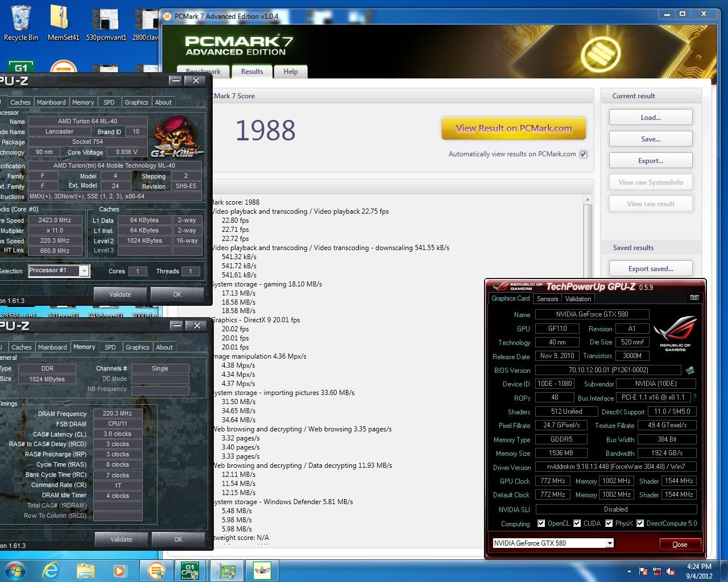Viewport: 728px width, 582px height.
Task: Switch to PCMark 7 taskbar button
Action: [x=156, y=570]
